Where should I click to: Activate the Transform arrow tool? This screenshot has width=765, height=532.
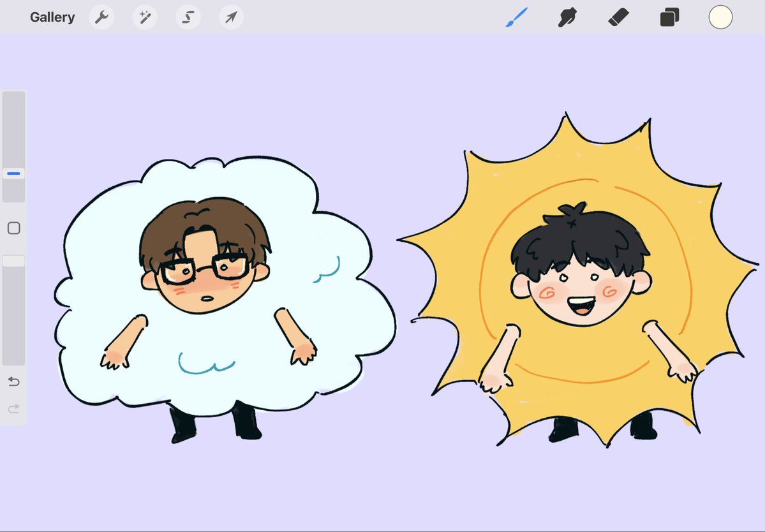click(x=231, y=17)
